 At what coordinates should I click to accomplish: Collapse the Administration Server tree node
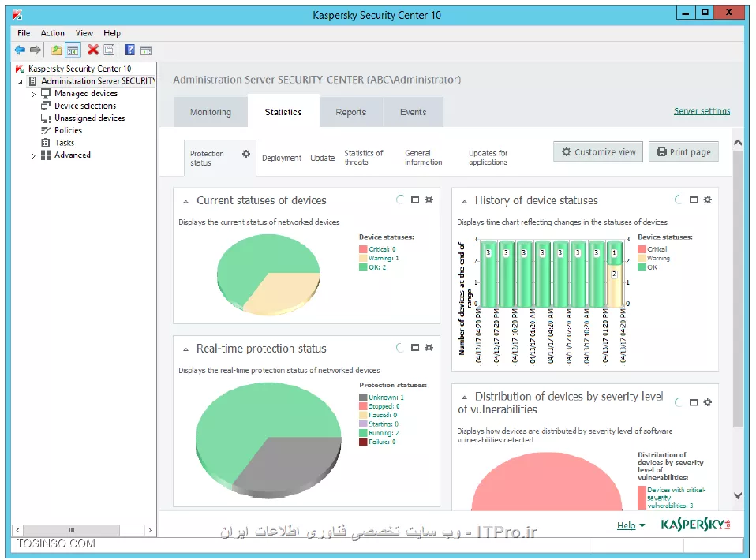click(x=21, y=81)
